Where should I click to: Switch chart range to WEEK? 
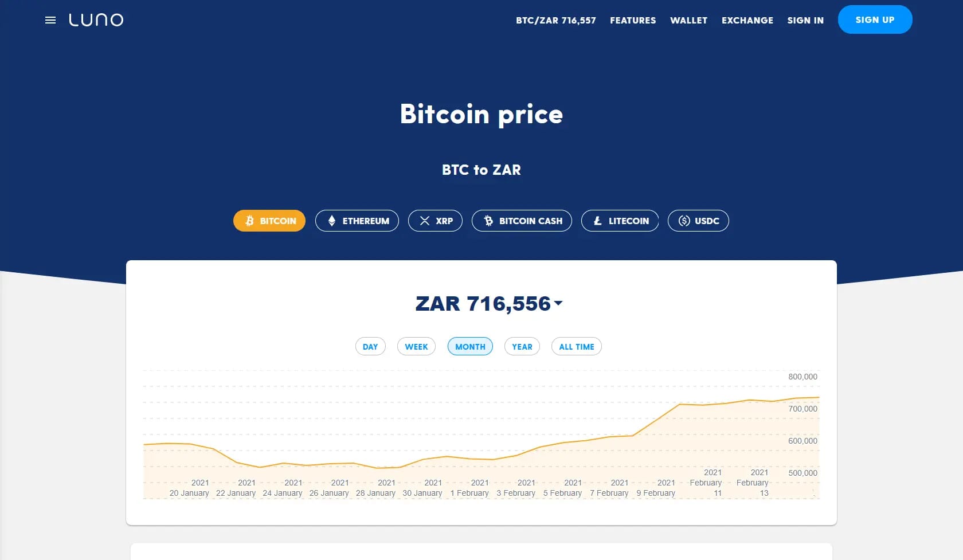click(416, 346)
